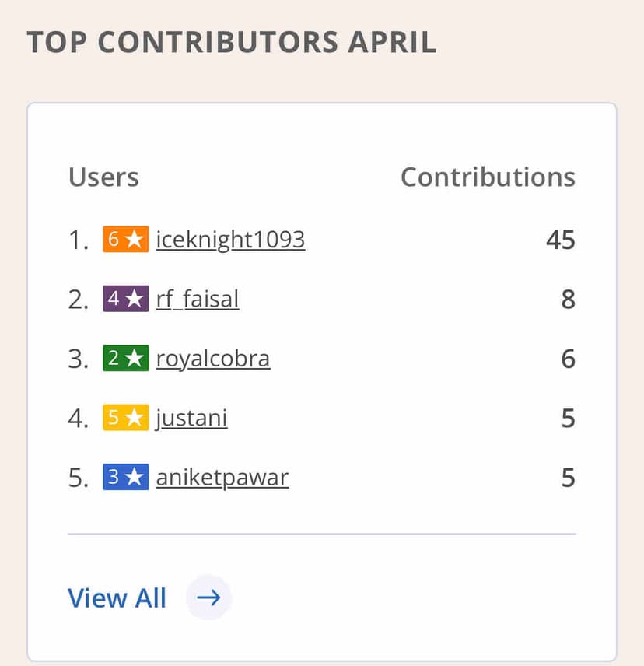The height and width of the screenshot is (666, 644).
Task: Click the Top Contributors April heading
Action: click(232, 43)
